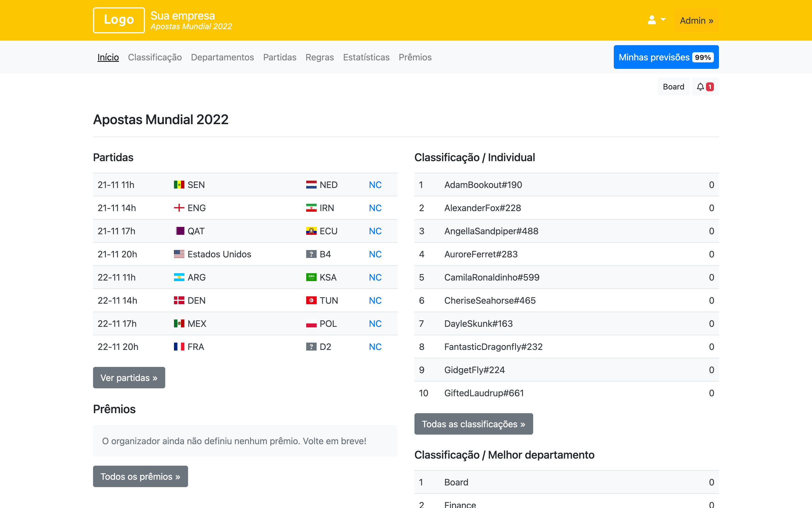Click Todas as classificações button

point(473,424)
